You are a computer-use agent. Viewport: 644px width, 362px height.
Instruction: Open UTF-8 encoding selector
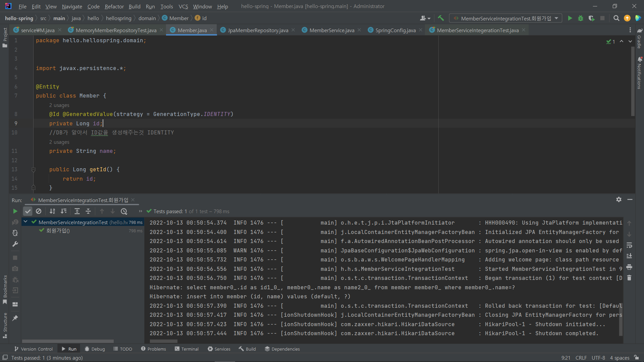pos(598,358)
